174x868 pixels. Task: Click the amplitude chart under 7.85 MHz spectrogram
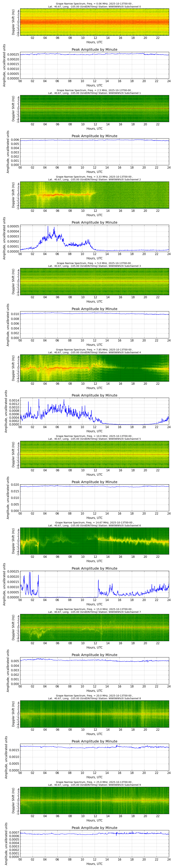point(94,411)
